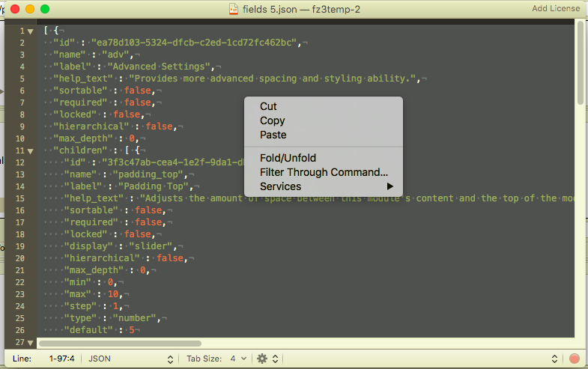The width and height of the screenshot is (588, 369).
Task: Click the "Padding Top" label value
Action: [x=154, y=186]
